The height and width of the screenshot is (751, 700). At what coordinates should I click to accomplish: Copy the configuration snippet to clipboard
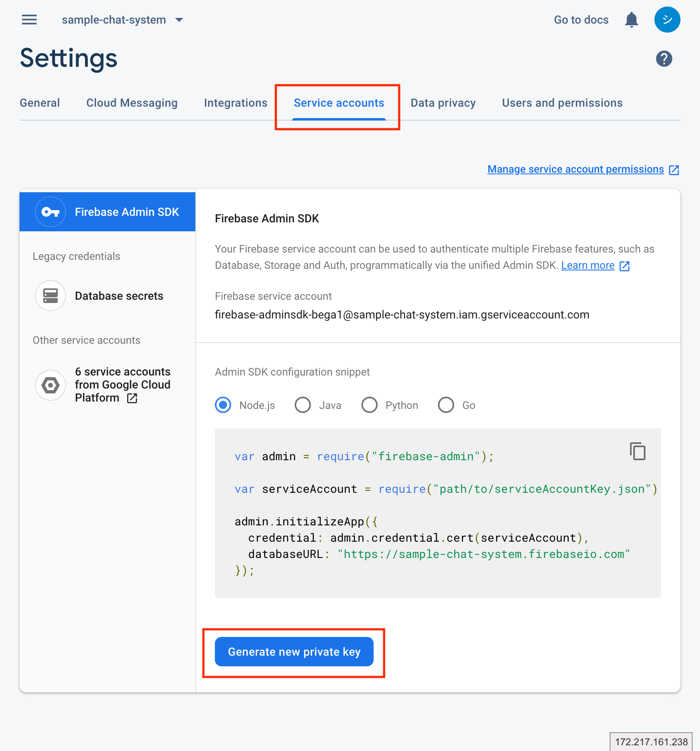[x=638, y=451]
